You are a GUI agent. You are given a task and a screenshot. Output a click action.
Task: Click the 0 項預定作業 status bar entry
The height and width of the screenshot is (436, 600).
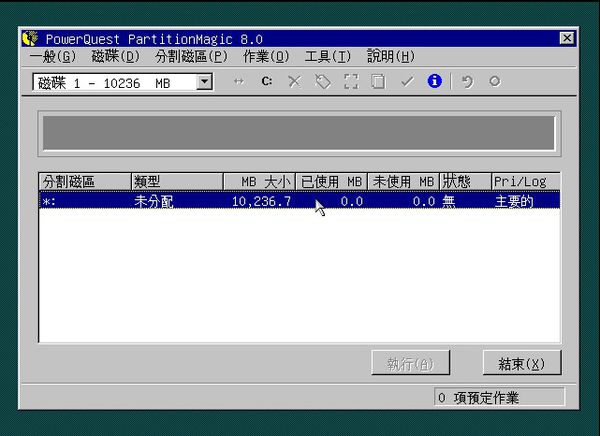[499, 397]
